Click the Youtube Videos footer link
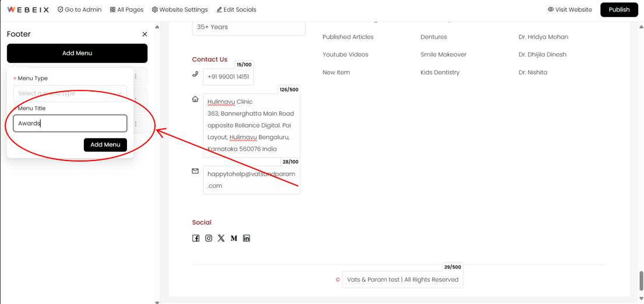Viewport: 644px width, 304px height. [x=346, y=54]
